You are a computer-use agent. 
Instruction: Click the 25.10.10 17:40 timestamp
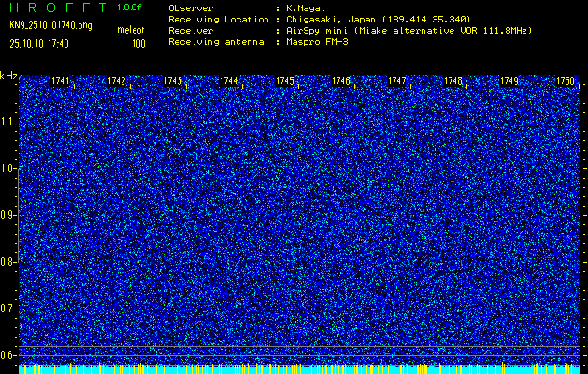click(39, 43)
